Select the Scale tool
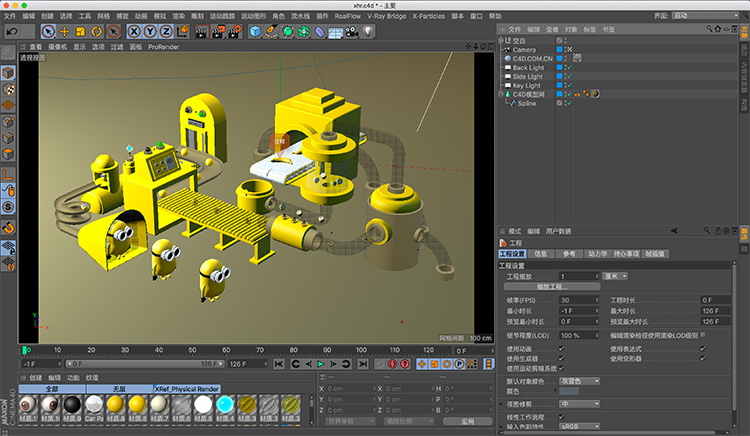Image resolution: width=750 pixels, height=436 pixels. click(80, 32)
